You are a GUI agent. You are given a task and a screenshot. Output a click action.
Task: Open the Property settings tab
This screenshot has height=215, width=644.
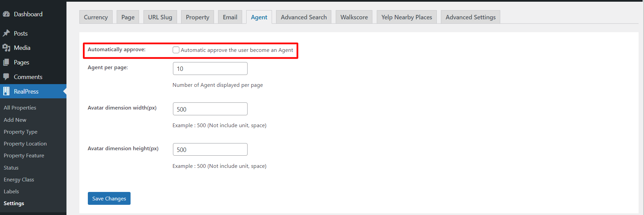click(x=197, y=17)
